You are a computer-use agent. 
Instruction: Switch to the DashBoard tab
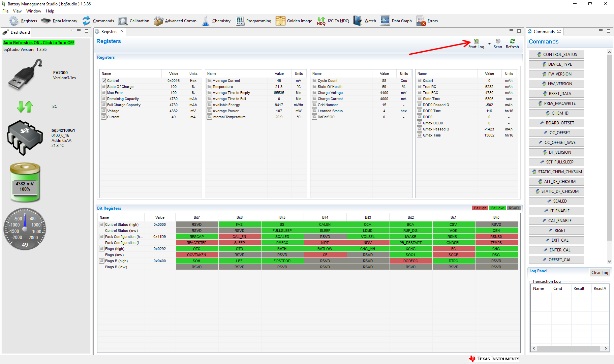pos(16,32)
